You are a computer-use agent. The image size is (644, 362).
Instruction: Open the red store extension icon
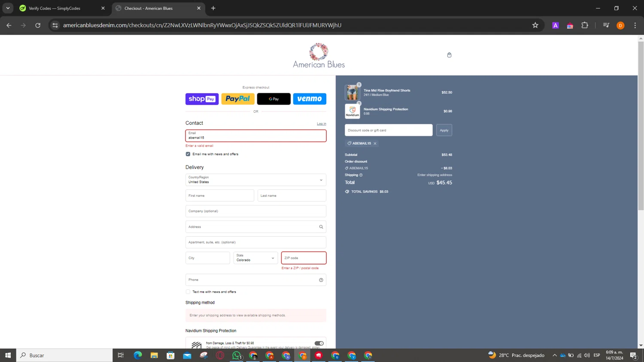tap(570, 25)
